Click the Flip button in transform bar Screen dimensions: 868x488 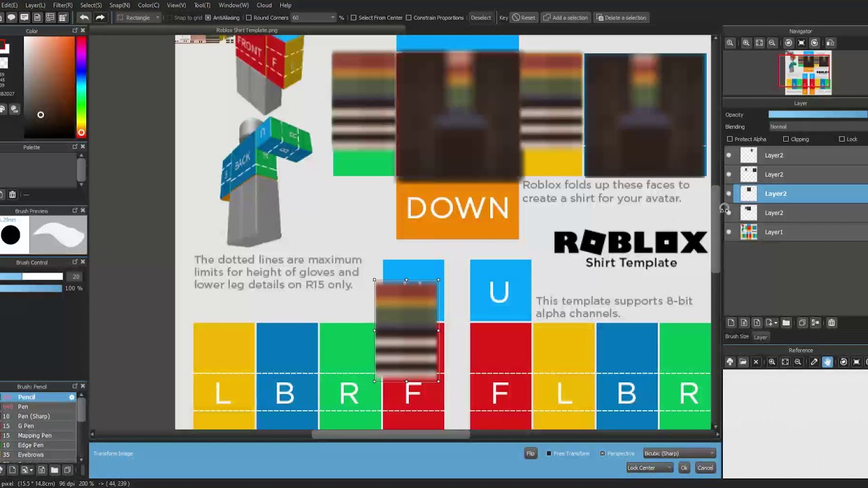531,453
